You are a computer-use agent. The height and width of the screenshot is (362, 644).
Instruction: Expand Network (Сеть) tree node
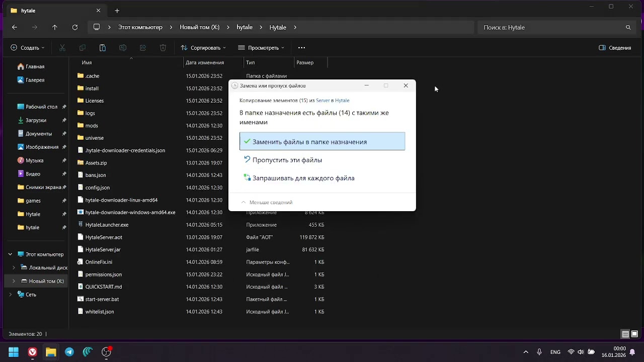coord(10,295)
